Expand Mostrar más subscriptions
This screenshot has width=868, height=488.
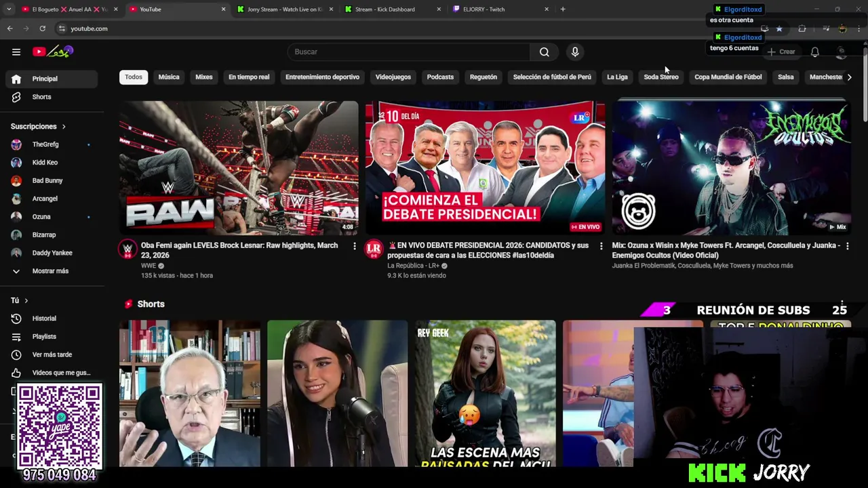click(x=52, y=271)
